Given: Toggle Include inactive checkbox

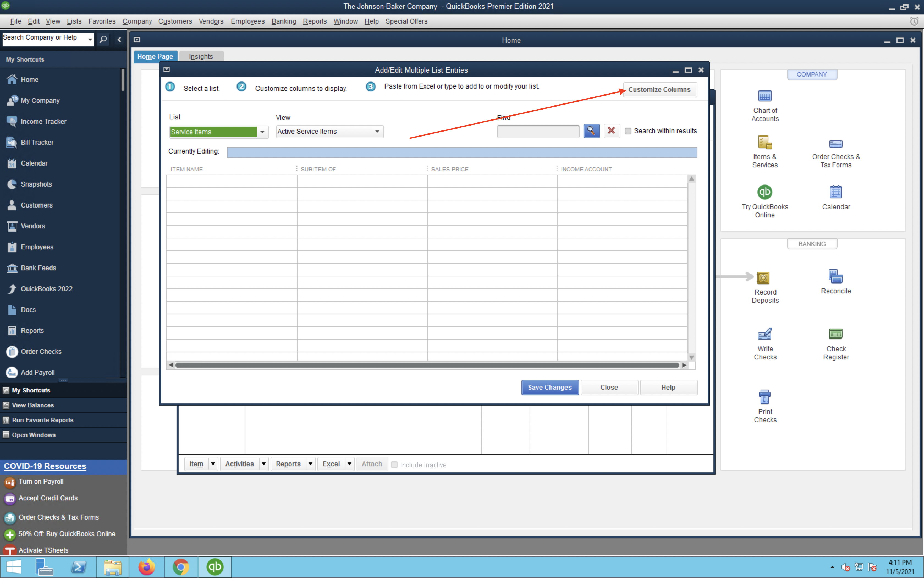Looking at the screenshot, I should [x=394, y=465].
